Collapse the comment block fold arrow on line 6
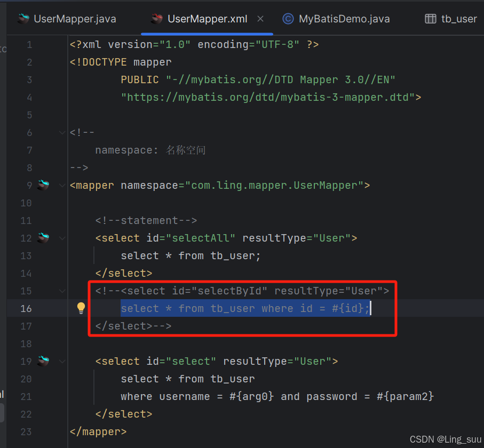 tap(62, 133)
